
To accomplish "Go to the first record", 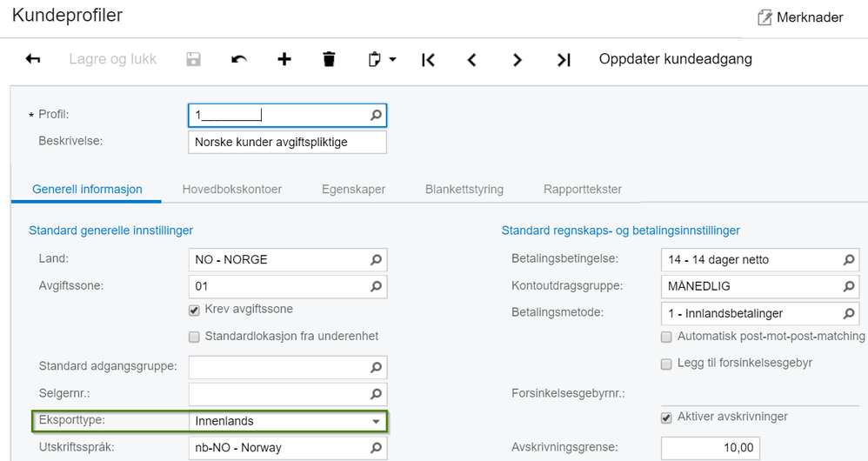I will (x=428, y=59).
